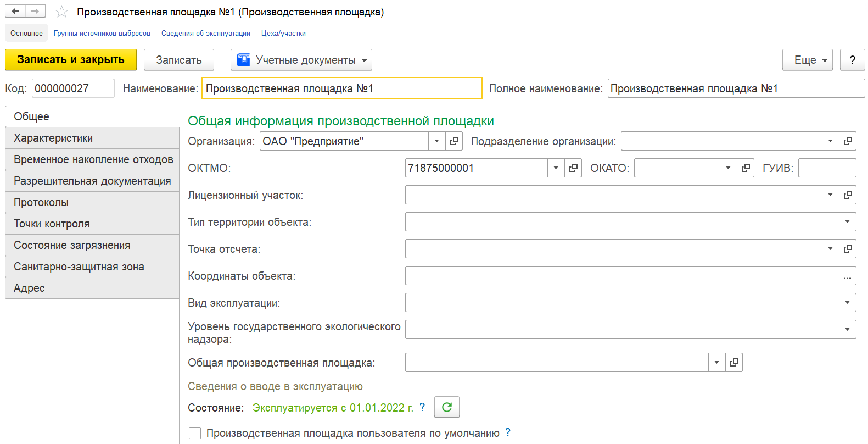Viewport: 868px width, 444px height.
Task: Click the ОКТМО field value 71875000001
Action: [476, 168]
